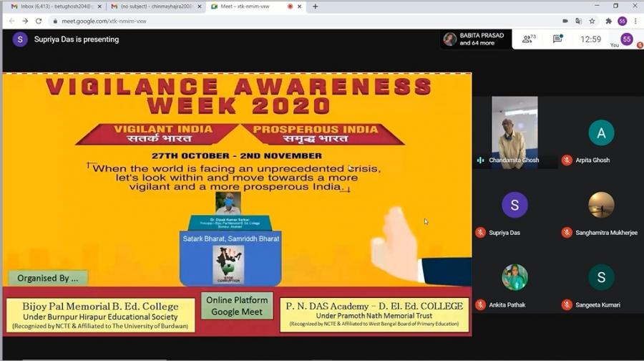Screen dimensions: 644x361
Task: Click the 'You' self-view avatar
Action: click(626, 39)
